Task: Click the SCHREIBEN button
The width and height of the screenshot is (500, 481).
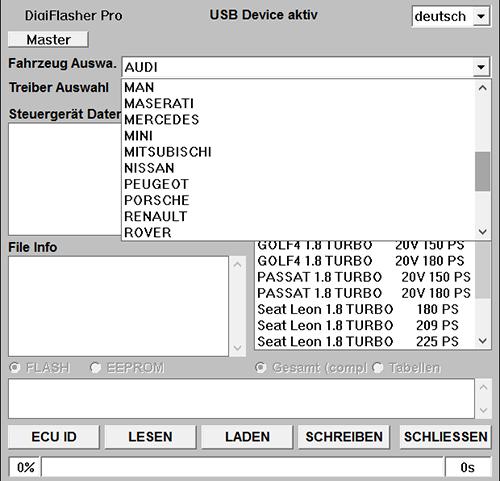Action: (344, 437)
